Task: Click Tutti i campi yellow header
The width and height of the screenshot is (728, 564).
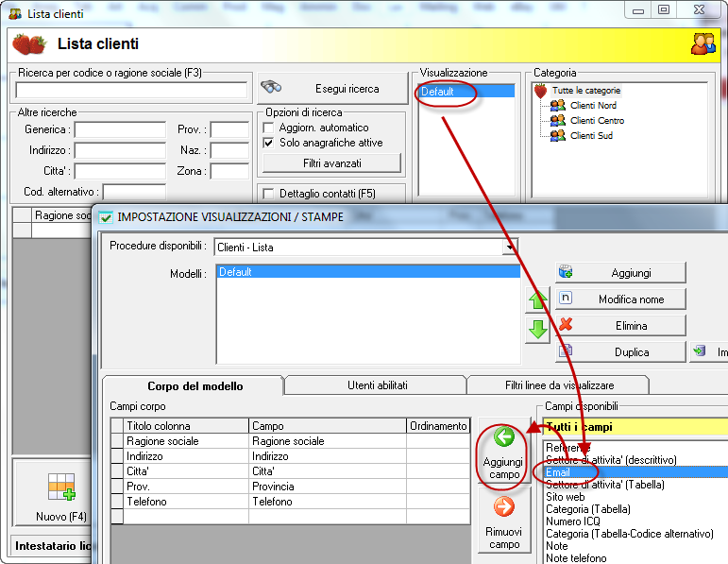Action: (x=636, y=426)
